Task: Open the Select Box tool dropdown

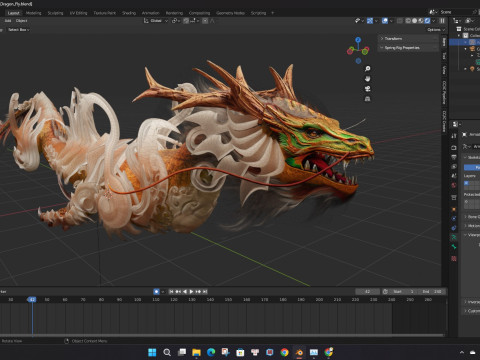Action: point(19,30)
